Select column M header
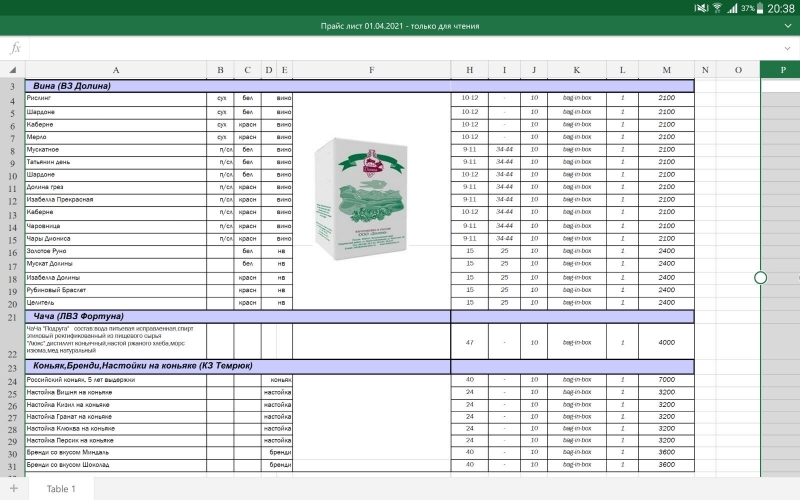 click(666, 70)
